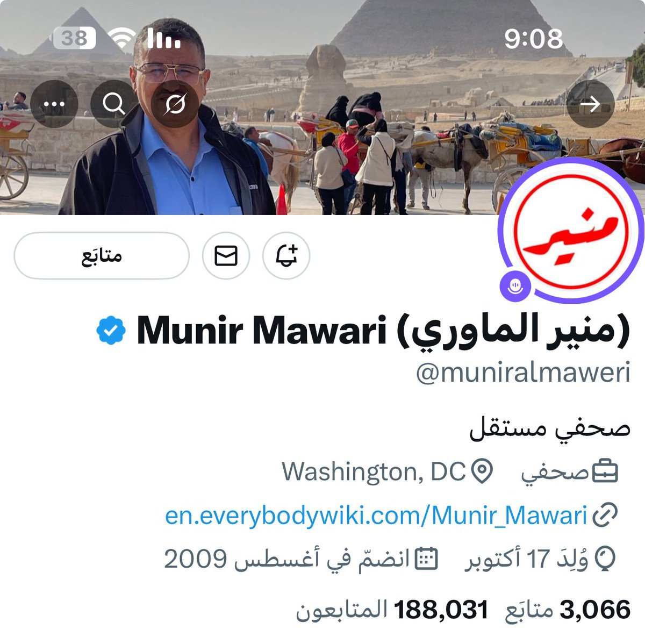The width and height of the screenshot is (645, 644).
Task: Toggle the متابَع following button
Action: click(102, 255)
